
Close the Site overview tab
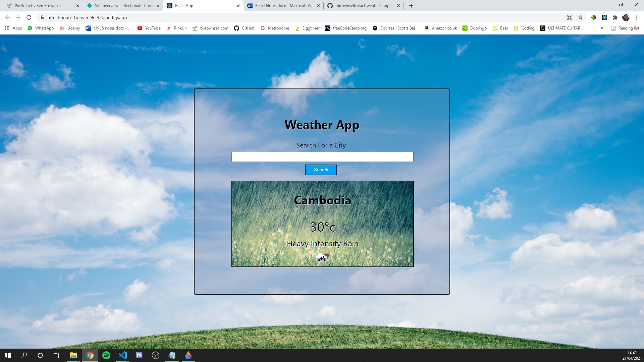[158, 6]
